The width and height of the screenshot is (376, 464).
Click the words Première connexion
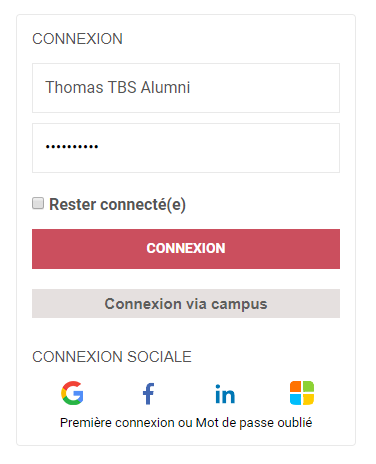pyautogui.click(x=117, y=423)
